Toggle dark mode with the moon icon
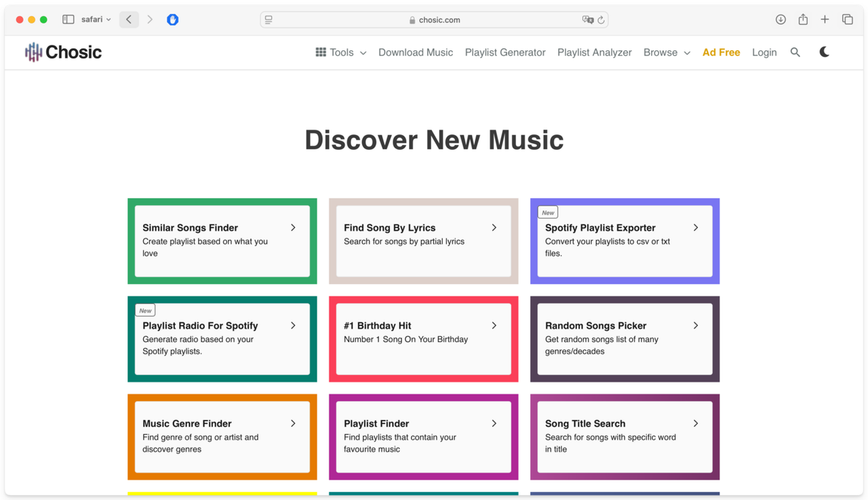Image resolution: width=868 pixels, height=500 pixels. 825,52
